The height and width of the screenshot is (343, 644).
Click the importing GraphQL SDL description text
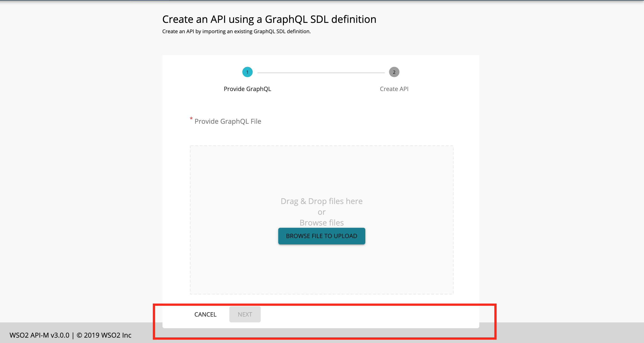pyautogui.click(x=237, y=31)
